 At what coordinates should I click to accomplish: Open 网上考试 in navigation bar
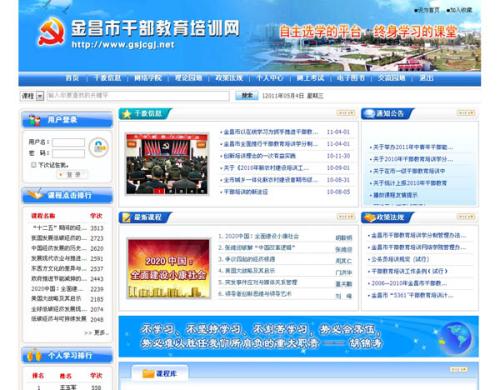(310, 78)
